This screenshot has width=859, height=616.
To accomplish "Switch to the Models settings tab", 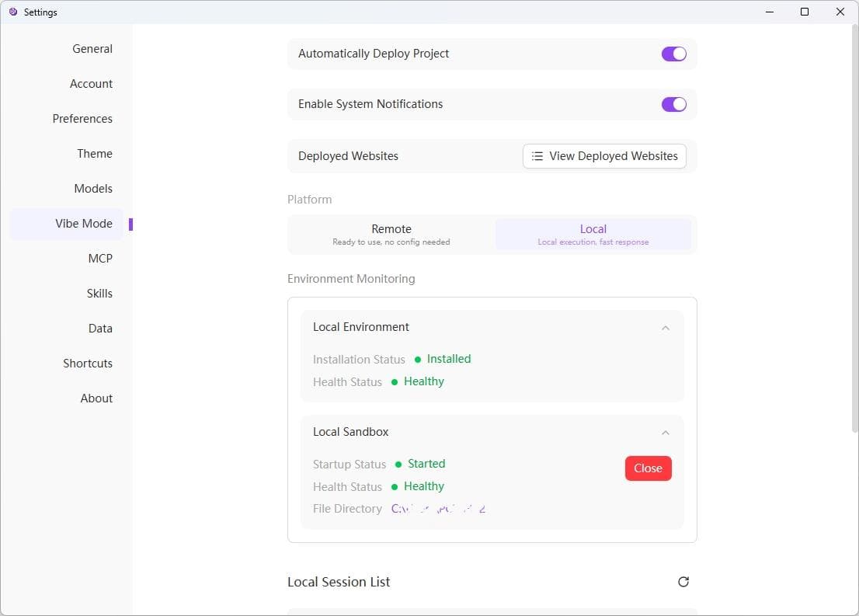I will point(93,189).
